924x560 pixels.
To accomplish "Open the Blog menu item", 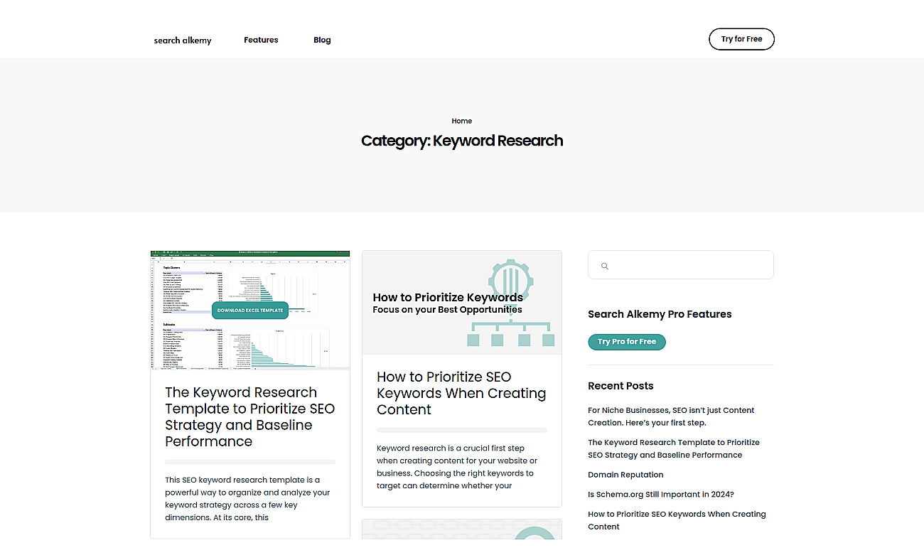I will click(x=322, y=40).
